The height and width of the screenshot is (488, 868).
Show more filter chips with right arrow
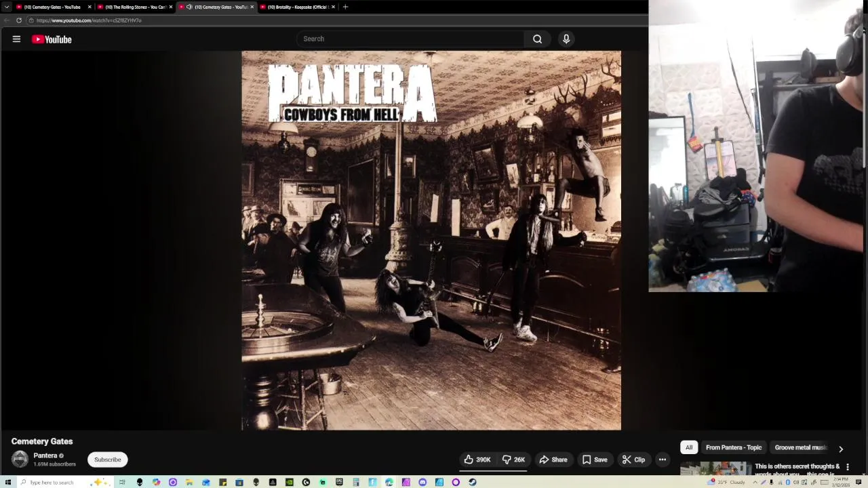[x=841, y=449]
